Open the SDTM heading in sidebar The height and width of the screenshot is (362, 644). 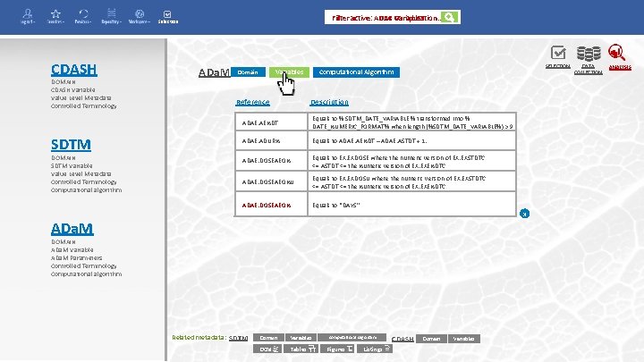click(x=71, y=145)
